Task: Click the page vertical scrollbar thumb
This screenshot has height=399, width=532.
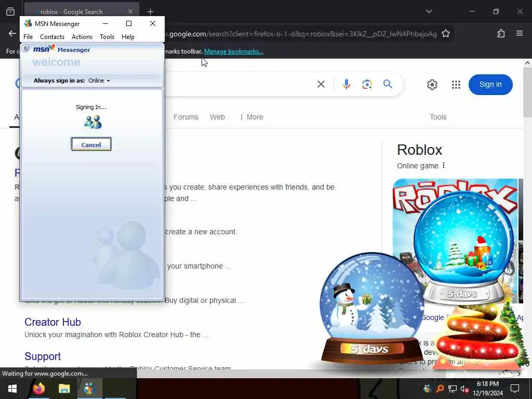Action: pyautogui.click(x=527, y=92)
